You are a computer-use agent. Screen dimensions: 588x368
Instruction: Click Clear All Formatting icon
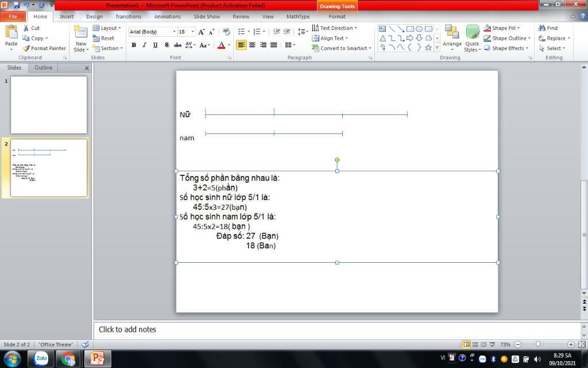pyautogui.click(x=226, y=32)
